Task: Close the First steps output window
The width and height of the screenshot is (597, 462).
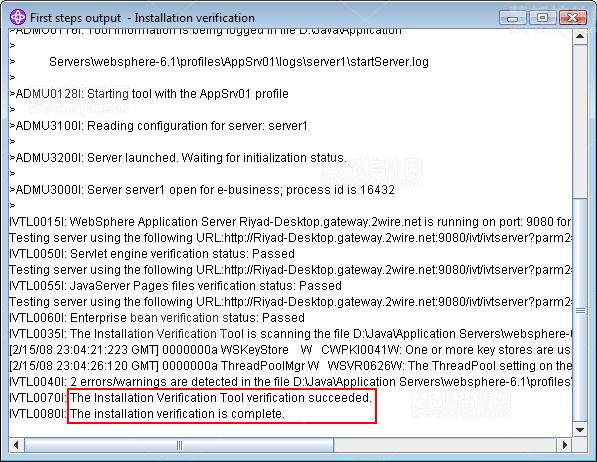Action: (x=572, y=18)
